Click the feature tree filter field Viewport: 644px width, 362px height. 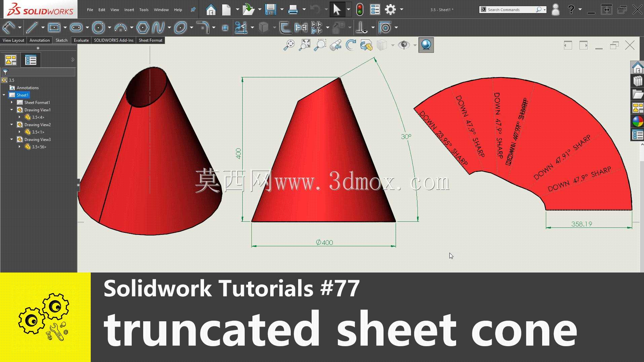(x=39, y=72)
